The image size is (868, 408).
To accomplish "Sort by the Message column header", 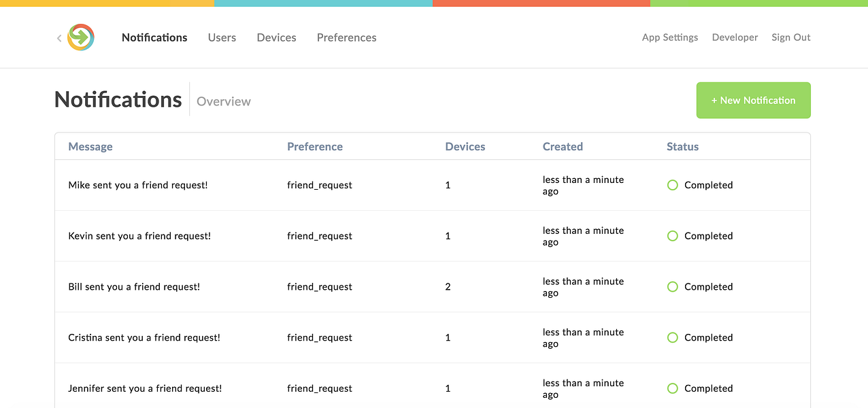I will tap(90, 146).
